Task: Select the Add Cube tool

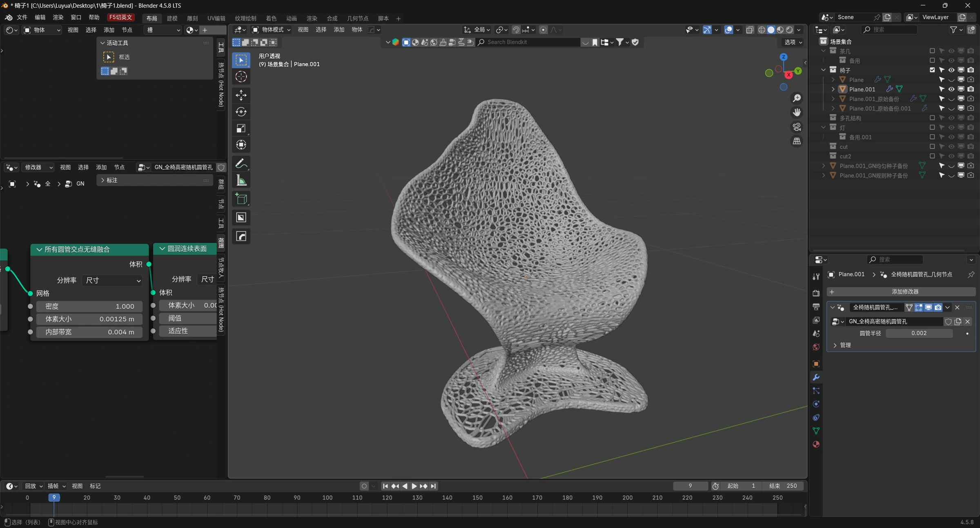Action: click(x=241, y=199)
